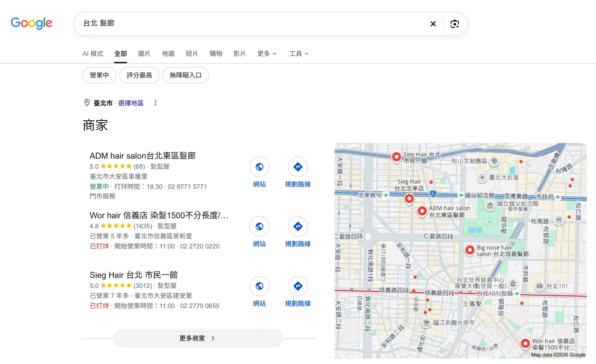596x364 pixels.
Task: Open Google Lens image search icon
Action: (x=454, y=24)
